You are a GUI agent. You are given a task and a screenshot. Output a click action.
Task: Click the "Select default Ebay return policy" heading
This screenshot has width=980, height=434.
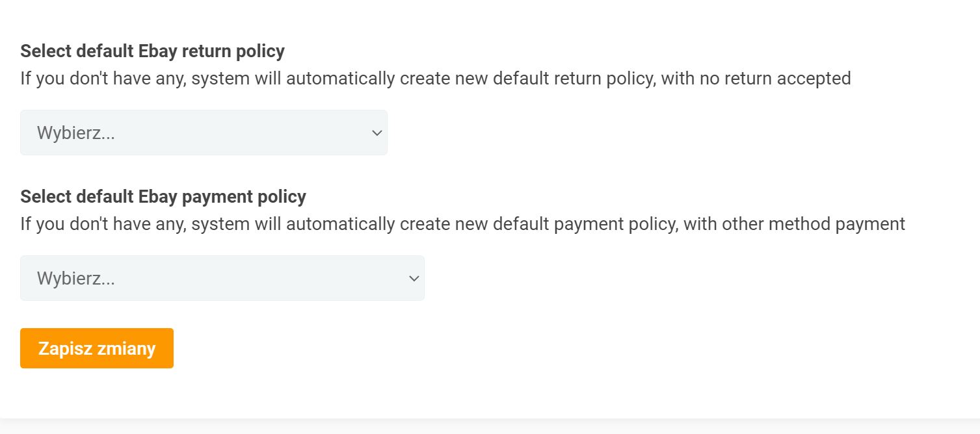pos(152,51)
